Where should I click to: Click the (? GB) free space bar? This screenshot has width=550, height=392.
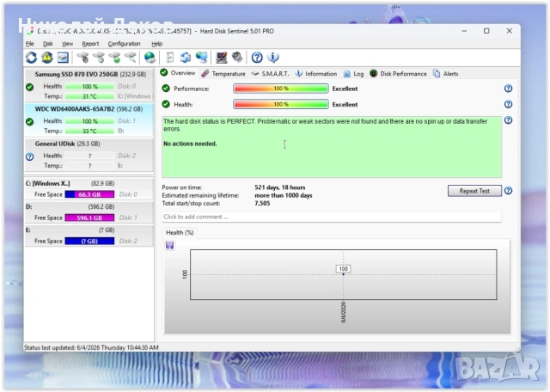tap(89, 241)
